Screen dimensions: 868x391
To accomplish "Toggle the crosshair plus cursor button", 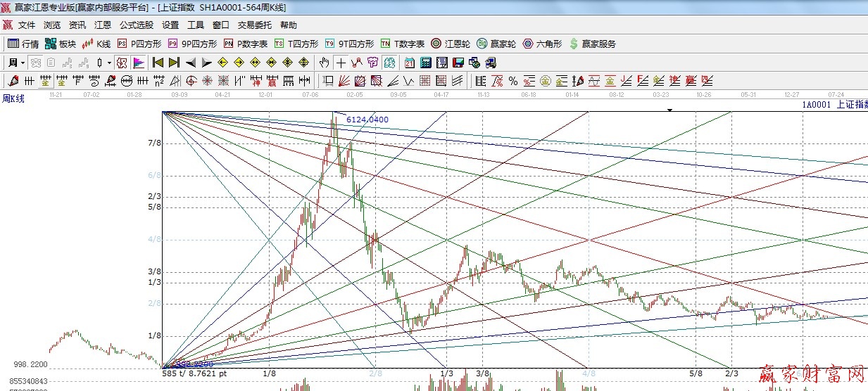I will point(341,63).
